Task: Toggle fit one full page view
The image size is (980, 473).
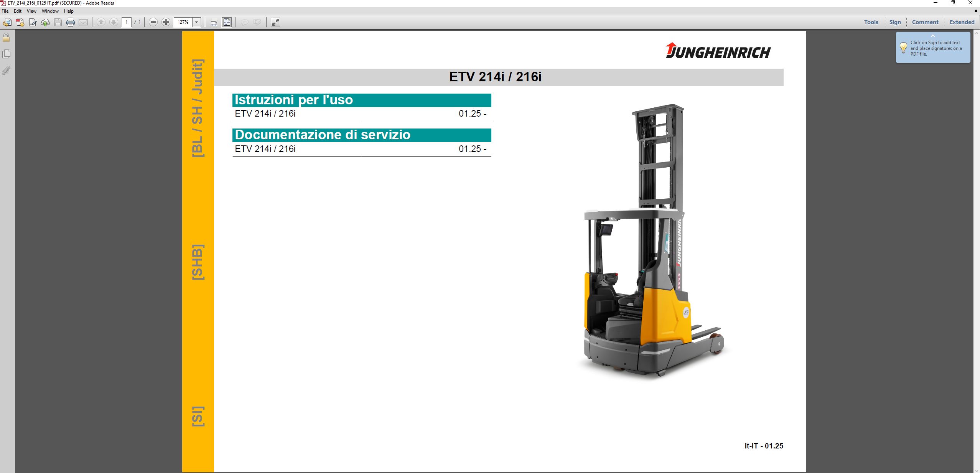Action: tap(227, 22)
